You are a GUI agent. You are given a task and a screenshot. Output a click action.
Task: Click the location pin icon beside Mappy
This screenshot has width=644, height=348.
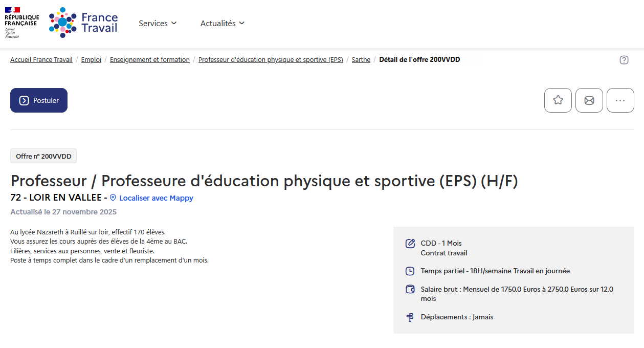tap(113, 198)
